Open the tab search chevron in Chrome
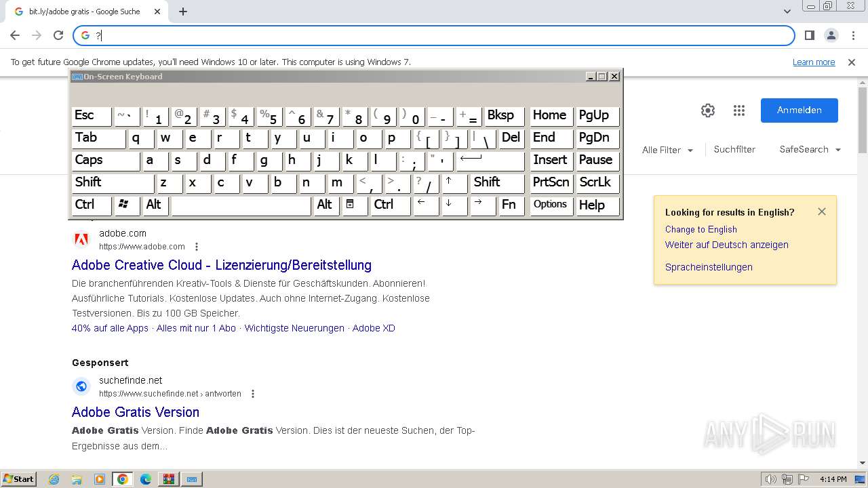 [787, 12]
